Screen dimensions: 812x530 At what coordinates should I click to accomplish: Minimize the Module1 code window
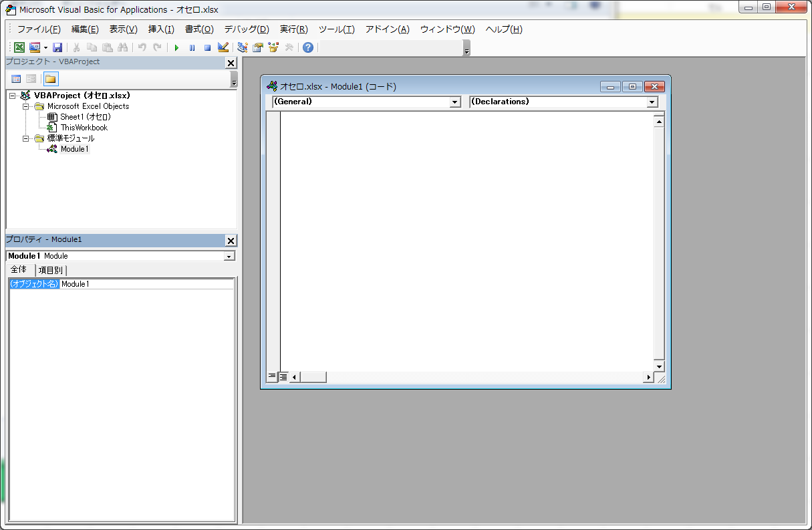[610, 86]
